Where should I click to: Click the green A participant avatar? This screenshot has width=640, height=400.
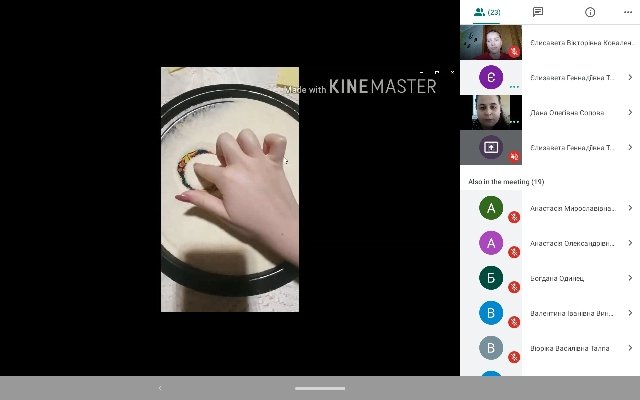tap(491, 208)
